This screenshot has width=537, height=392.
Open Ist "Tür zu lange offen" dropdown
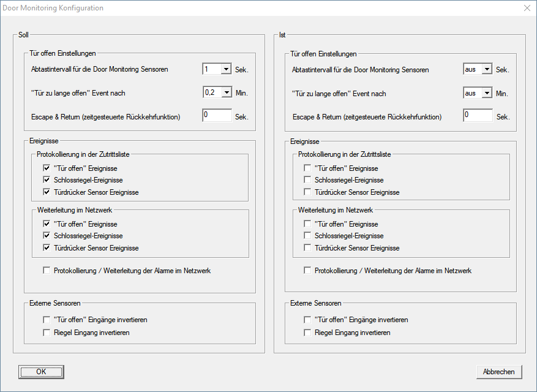(x=487, y=92)
